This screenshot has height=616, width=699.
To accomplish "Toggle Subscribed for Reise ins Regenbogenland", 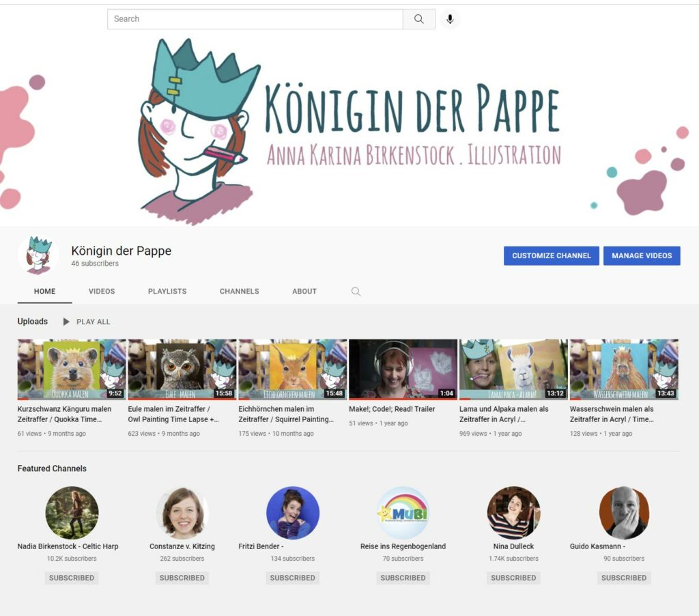I will 403,578.
